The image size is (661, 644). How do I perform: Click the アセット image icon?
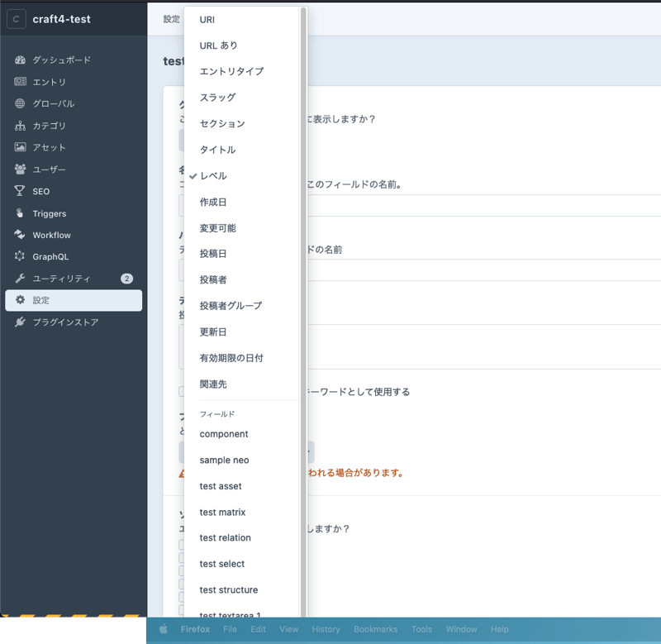(x=20, y=147)
